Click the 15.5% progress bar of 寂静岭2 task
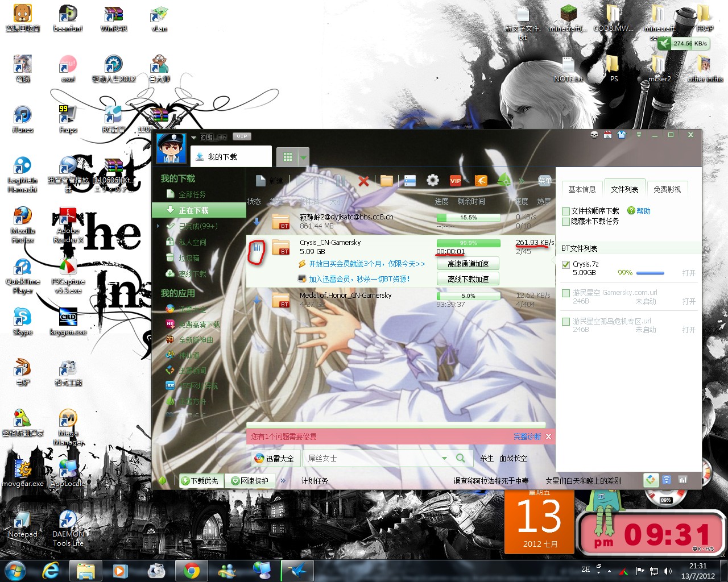728x582 pixels. click(x=468, y=218)
